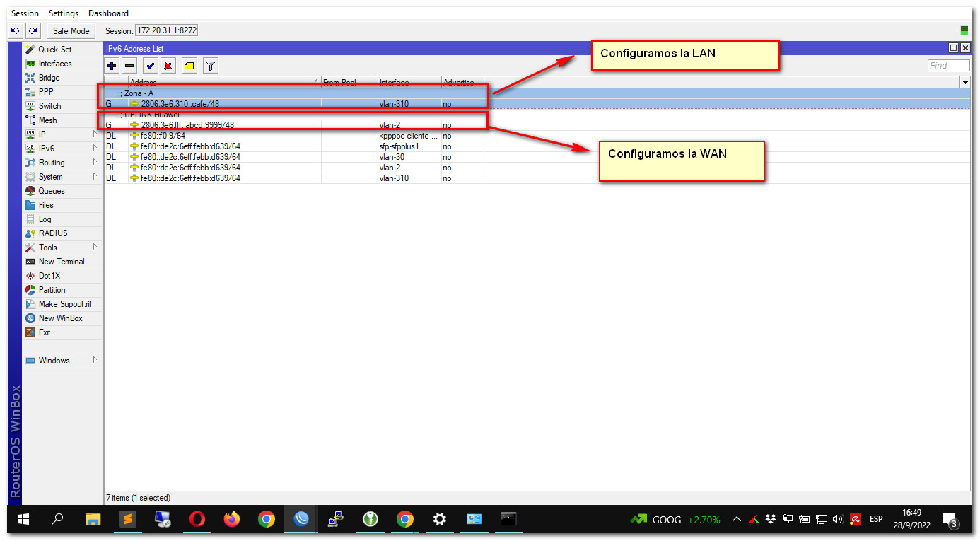980x541 pixels.
Task: Click the Redo arrow icon
Action: 33,30
